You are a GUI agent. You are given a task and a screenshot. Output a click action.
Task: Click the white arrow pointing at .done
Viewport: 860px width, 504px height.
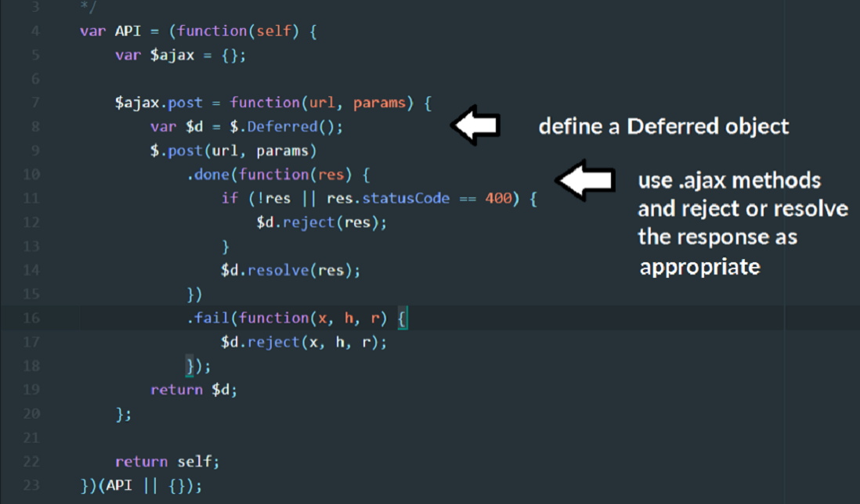[x=584, y=180]
